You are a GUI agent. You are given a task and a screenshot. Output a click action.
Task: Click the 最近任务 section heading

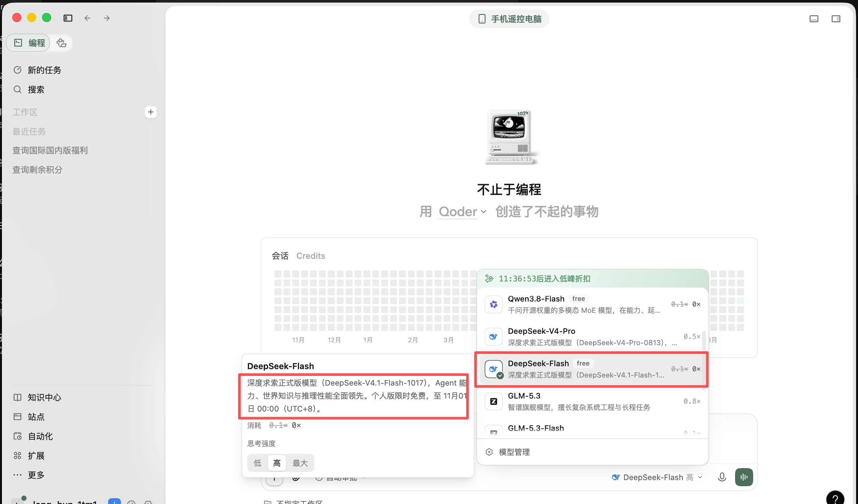pos(29,131)
